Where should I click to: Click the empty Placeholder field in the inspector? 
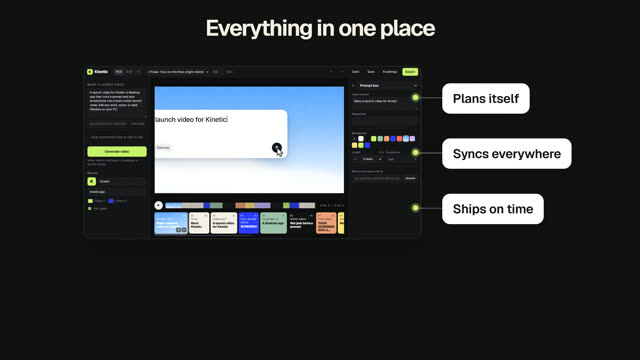point(384,121)
